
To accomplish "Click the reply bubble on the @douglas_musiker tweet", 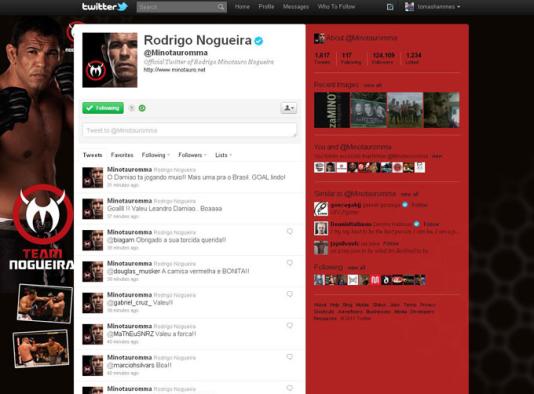I will click(289, 263).
